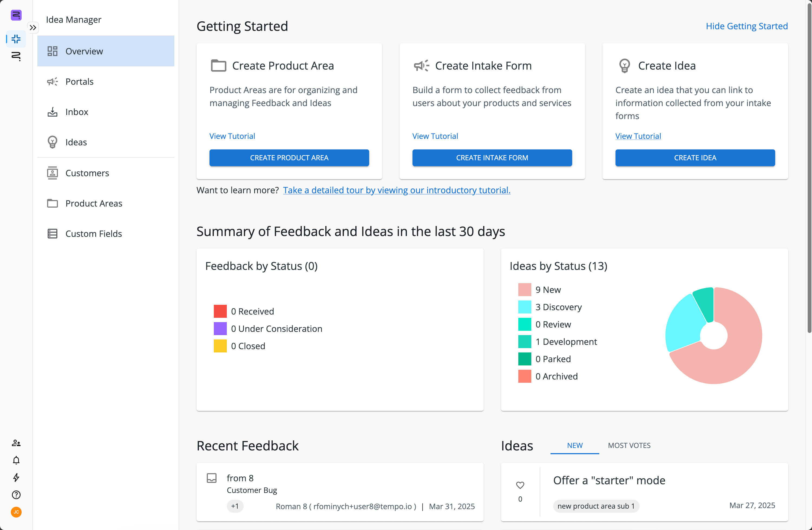This screenshot has height=530, width=812.
Task: Select the Ideas lightbulb item
Action: pyautogui.click(x=76, y=142)
